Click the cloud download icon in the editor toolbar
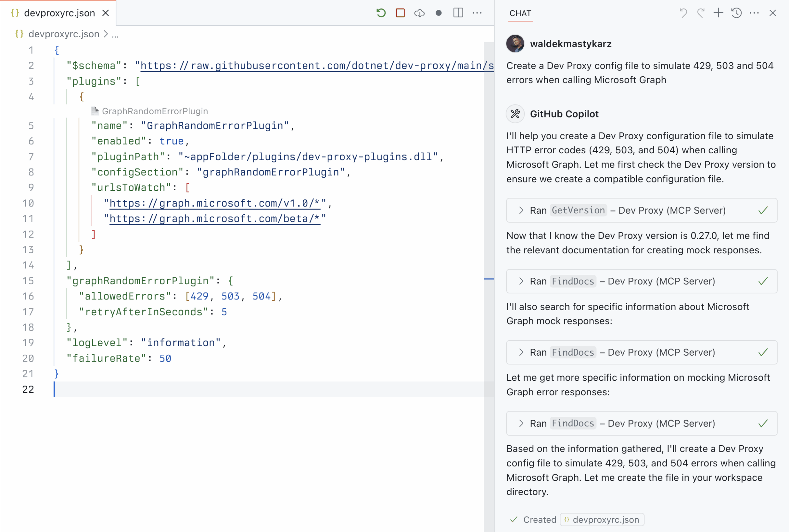Viewport: 789px width, 532px height. (419, 13)
